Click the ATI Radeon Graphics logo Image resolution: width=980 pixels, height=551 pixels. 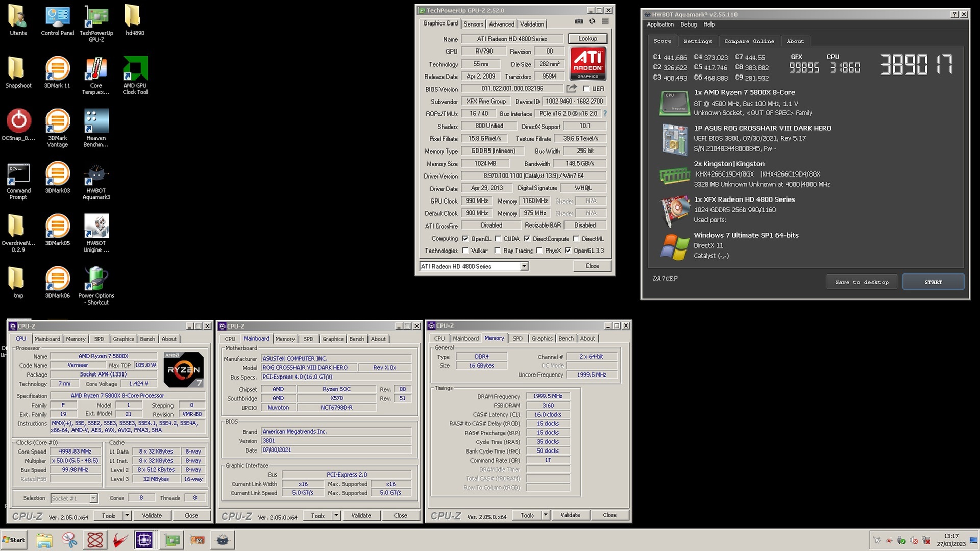pos(588,63)
